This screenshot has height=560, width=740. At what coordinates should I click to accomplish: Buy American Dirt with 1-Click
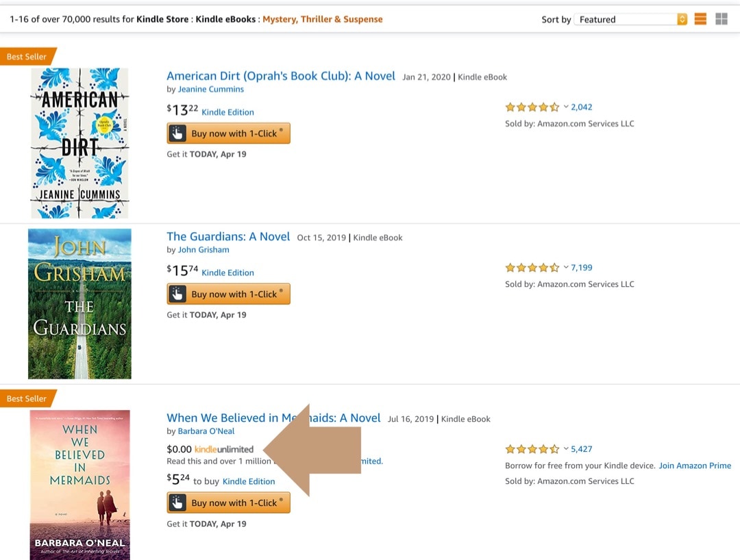tap(228, 133)
